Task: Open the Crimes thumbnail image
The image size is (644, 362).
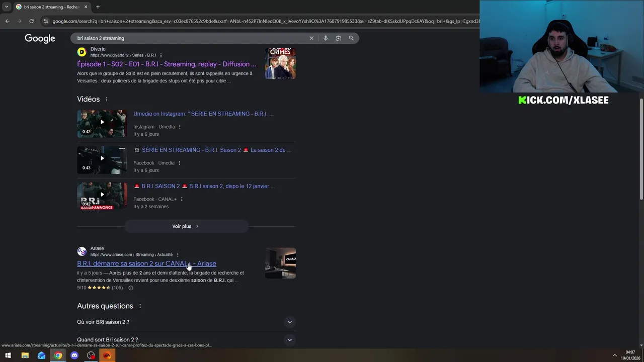Action: 280,63
